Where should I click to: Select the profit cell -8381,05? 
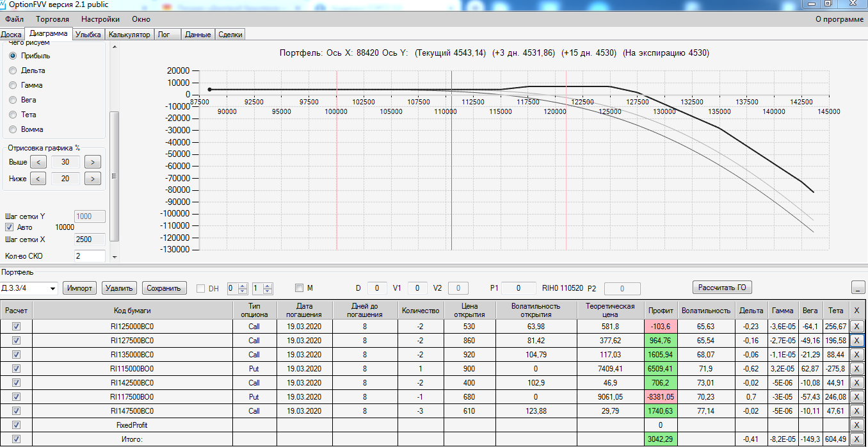tap(661, 396)
